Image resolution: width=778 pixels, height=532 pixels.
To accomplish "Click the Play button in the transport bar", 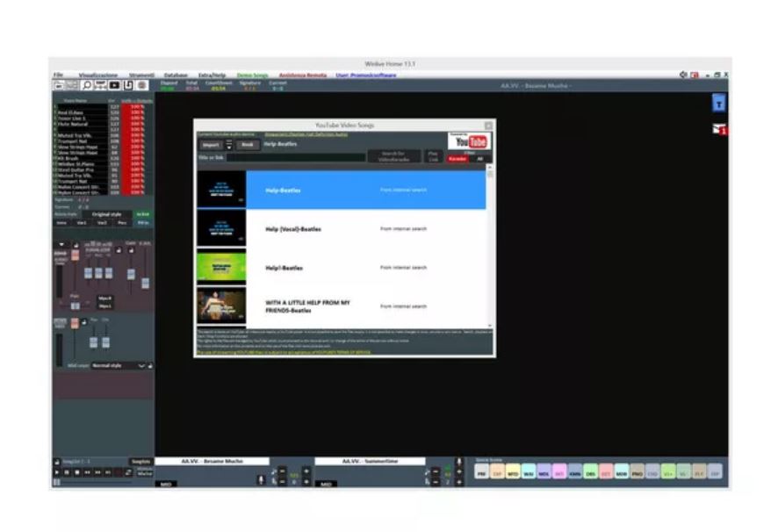I will [57, 472].
